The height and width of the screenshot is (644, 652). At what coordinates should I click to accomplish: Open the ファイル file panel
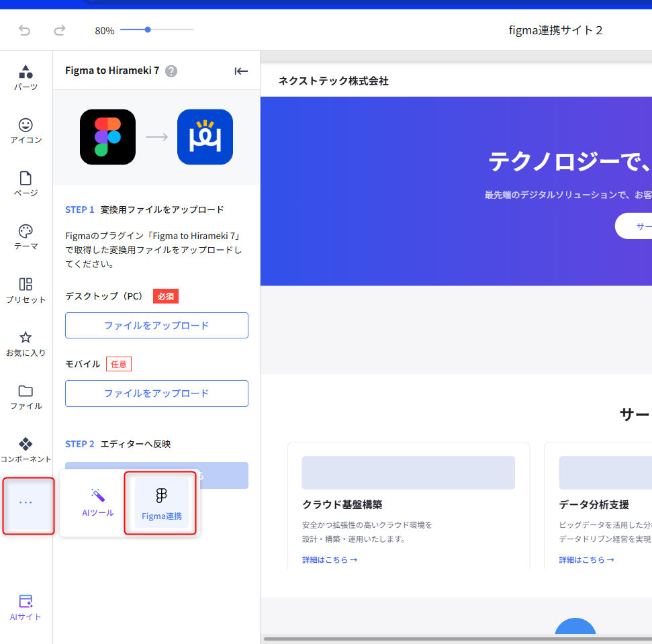tap(26, 397)
